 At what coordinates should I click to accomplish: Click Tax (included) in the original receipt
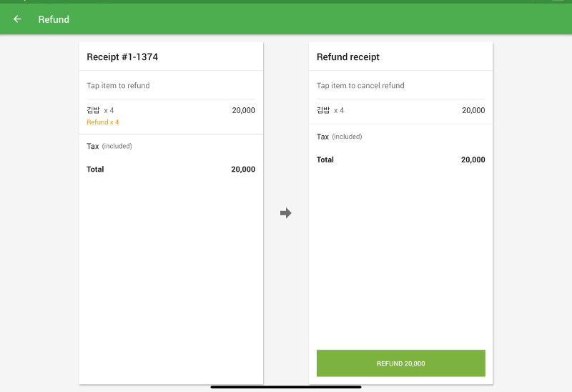[109, 146]
